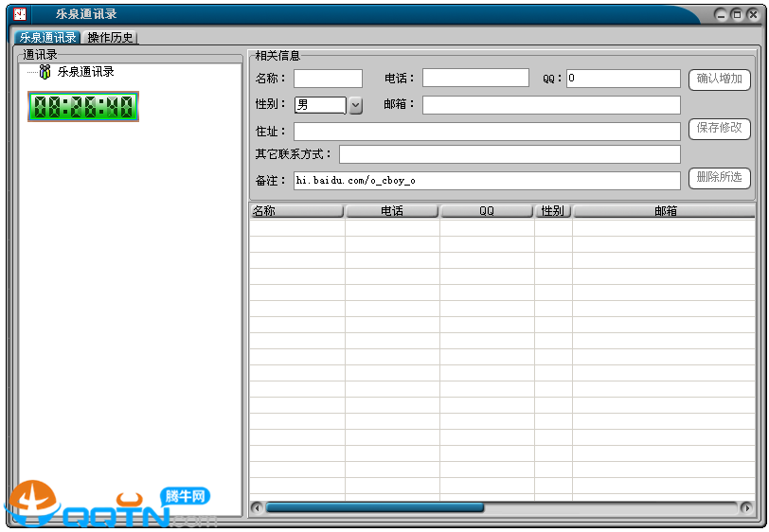Switch to the 操作历史 tab
This screenshot has height=532, width=769.
(111, 38)
